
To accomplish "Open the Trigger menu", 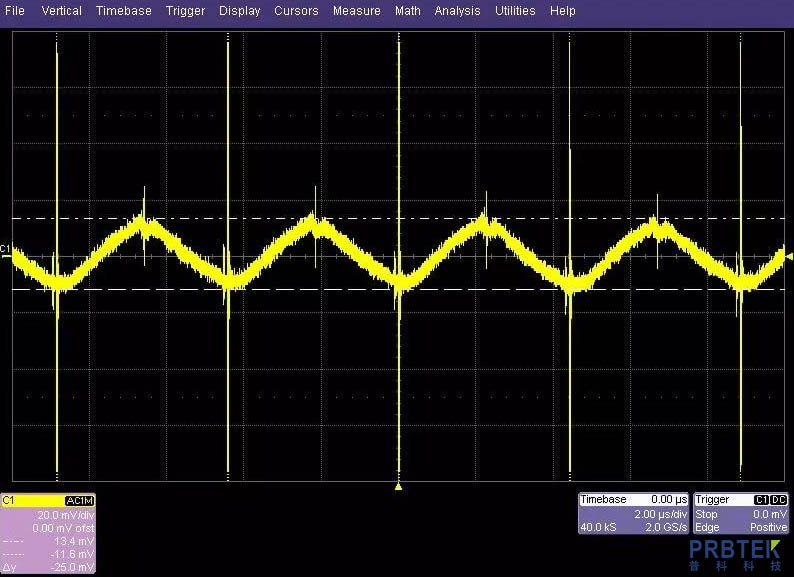I will click(x=185, y=11).
